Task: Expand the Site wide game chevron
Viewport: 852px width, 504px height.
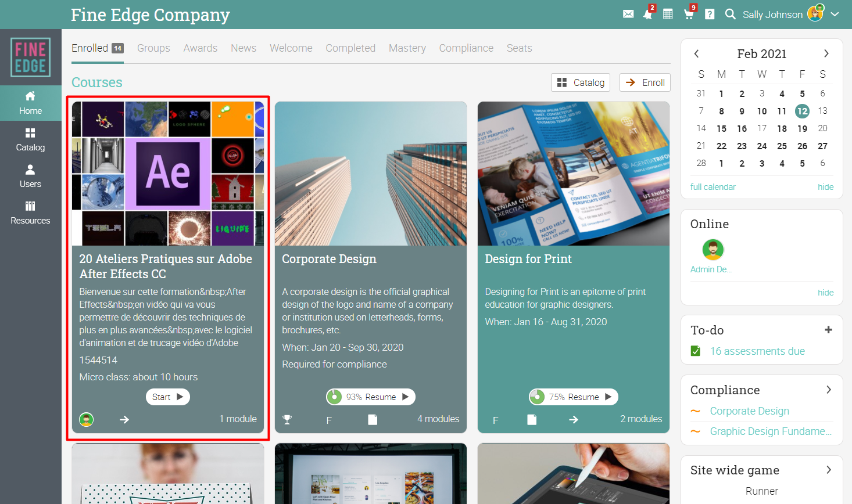Action: pos(829,470)
